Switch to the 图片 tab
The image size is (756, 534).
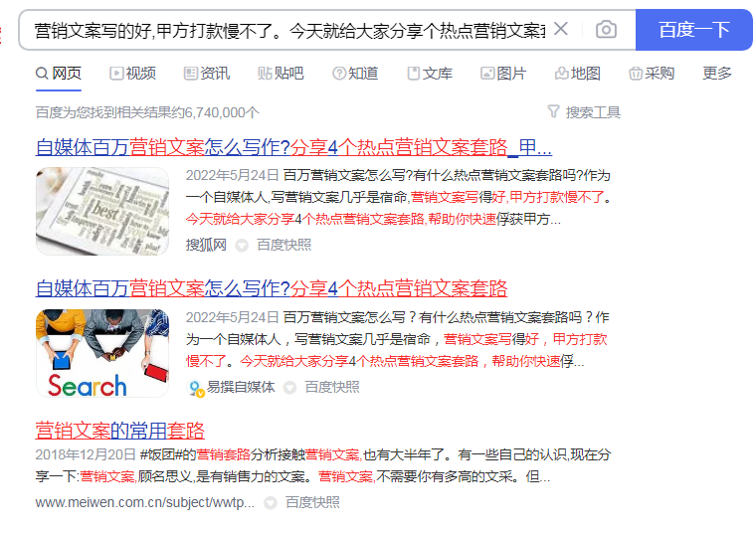tap(503, 74)
